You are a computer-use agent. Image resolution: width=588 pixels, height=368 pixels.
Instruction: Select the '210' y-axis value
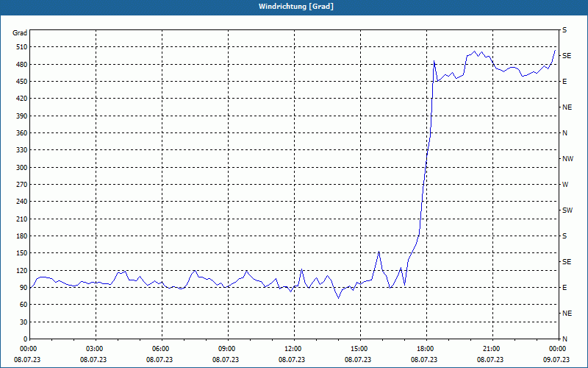(22, 219)
